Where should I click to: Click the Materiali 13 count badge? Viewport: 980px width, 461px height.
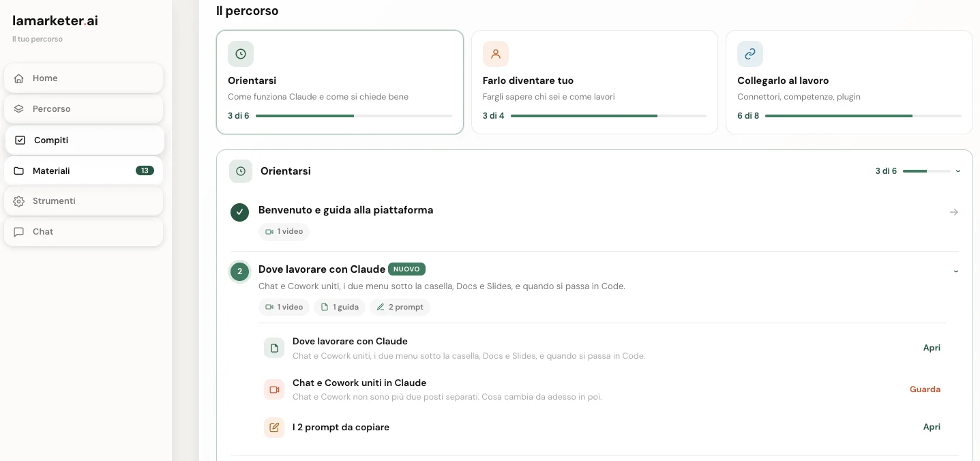pos(145,171)
